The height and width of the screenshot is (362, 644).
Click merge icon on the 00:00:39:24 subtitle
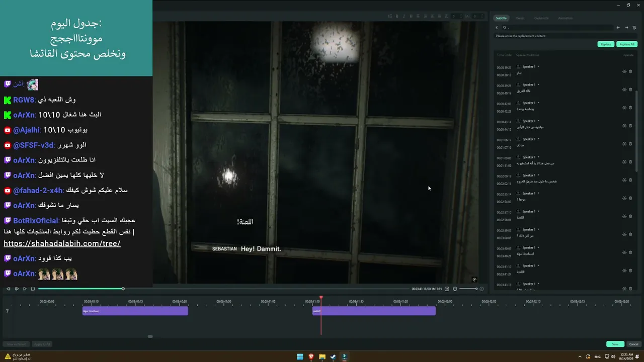click(624, 89)
